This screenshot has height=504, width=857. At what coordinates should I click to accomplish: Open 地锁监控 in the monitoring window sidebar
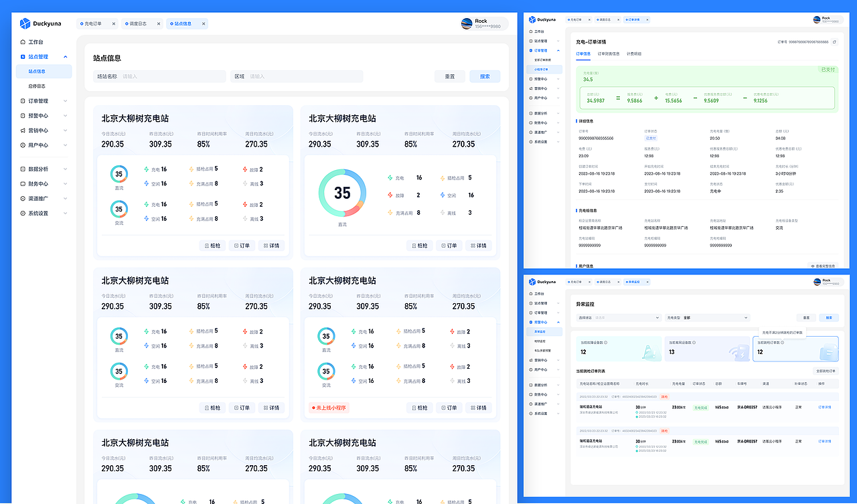coord(540,341)
